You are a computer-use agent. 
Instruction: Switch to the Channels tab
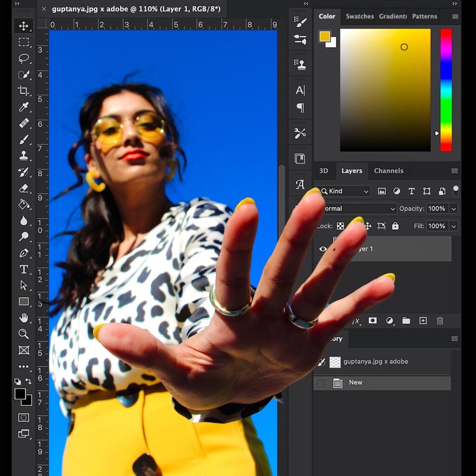click(389, 171)
